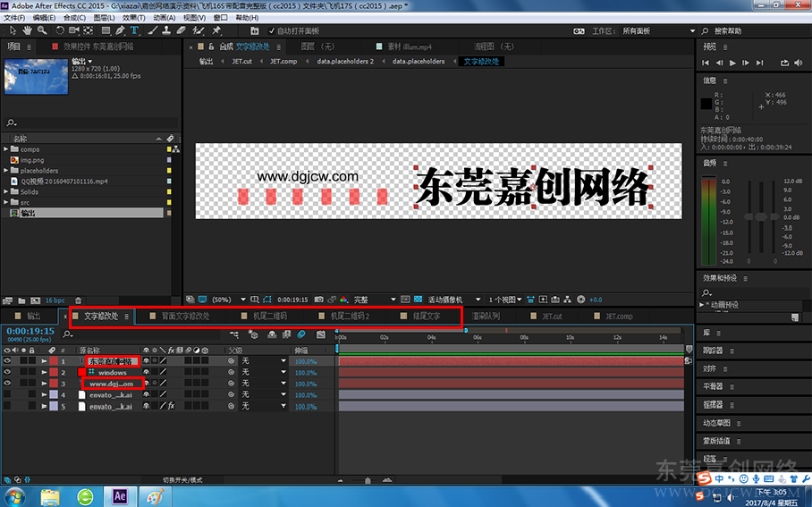Select the Unified Camera tool

tap(74, 30)
